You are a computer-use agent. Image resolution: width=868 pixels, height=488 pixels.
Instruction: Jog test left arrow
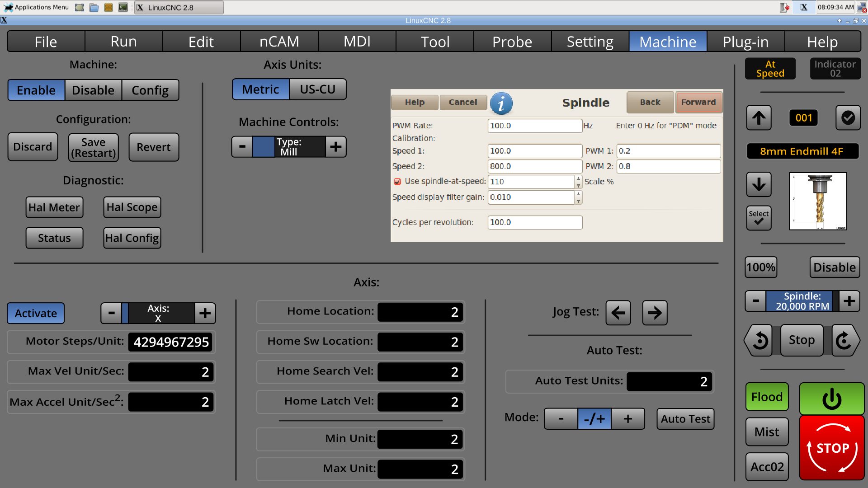(x=618, y=313)
